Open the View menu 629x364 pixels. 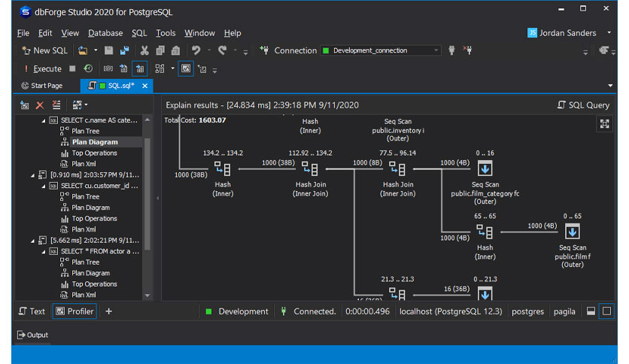pyautogui.click(x=70, y=33)
